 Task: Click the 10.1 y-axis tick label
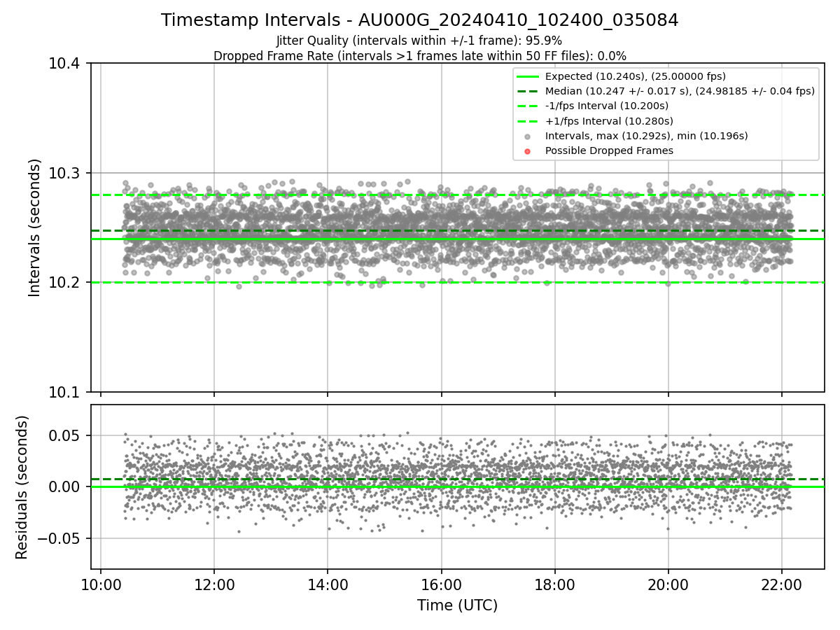[66, 392]
